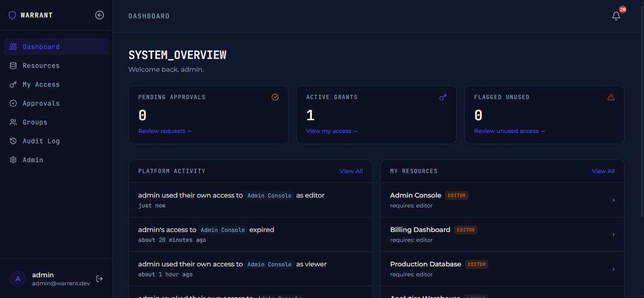Click the Groups people icon
The width and height of the screenshot is (644, 298).
tap(13, 122)
